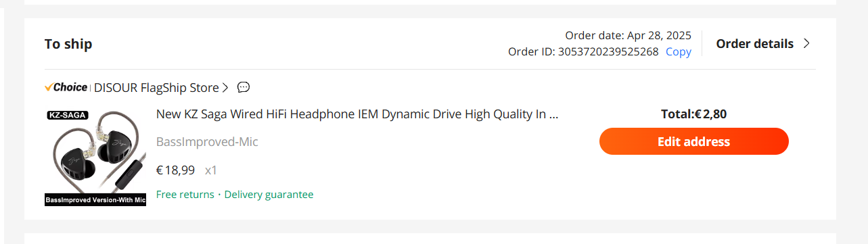This screenshot has width=868, height=244.
Task: Open Order details
Action: pyautogui.click(x=754, y=44)
